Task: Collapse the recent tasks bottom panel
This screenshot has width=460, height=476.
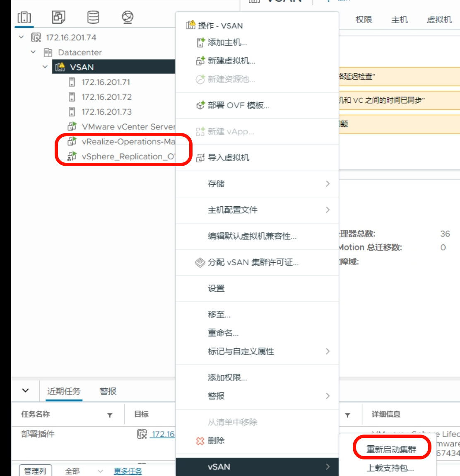Action: click(26, 390)
